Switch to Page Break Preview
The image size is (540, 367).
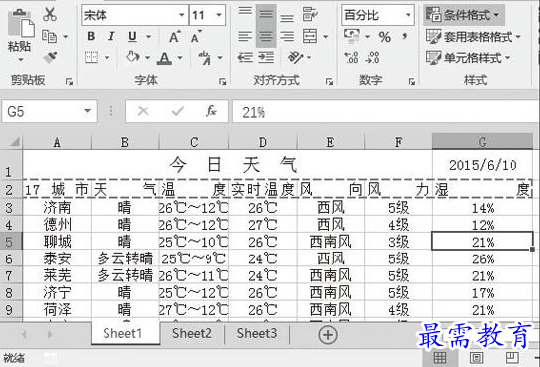[512, 358]
